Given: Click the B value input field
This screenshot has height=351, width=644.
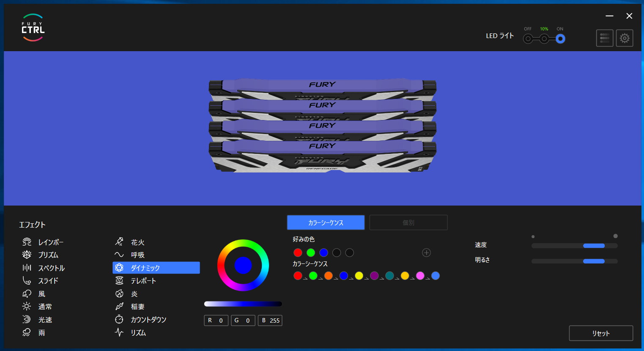Looking at the screenshot, I should [270, 321].
